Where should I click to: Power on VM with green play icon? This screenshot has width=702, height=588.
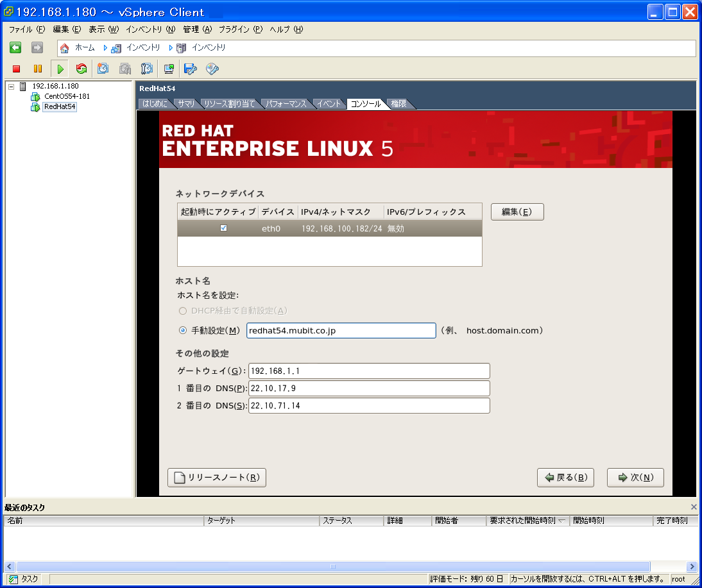60,69
